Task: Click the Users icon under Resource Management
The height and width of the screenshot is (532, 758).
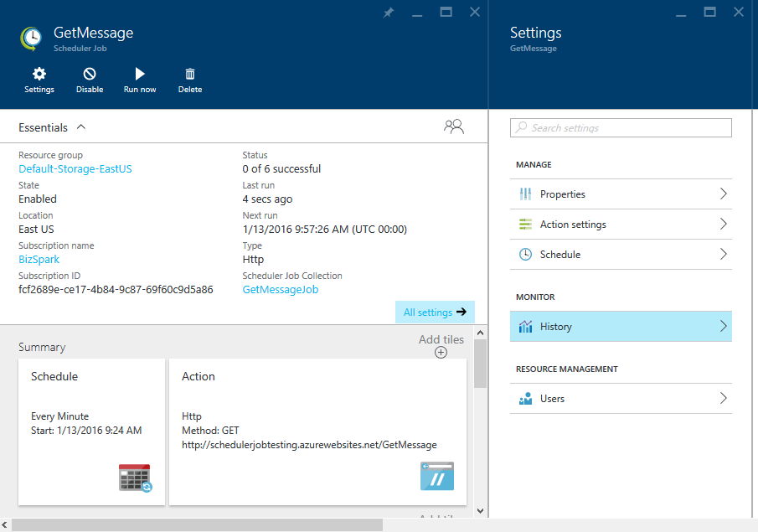Action: coord(526,398)
